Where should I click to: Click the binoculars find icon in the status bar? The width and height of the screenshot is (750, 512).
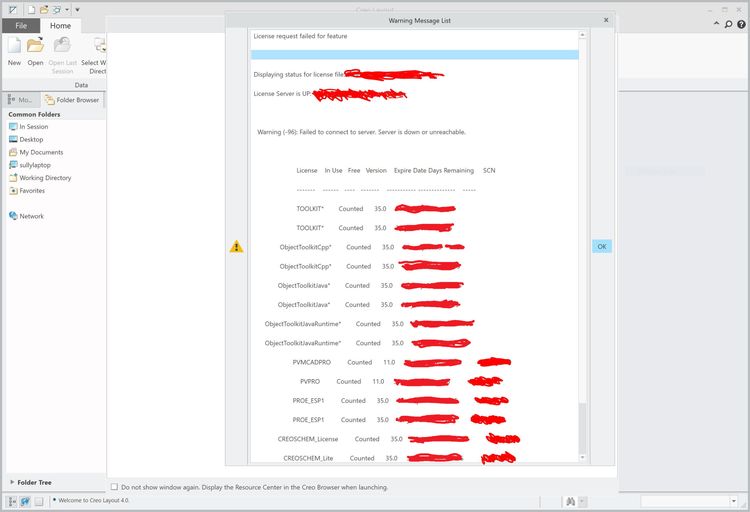570,501
